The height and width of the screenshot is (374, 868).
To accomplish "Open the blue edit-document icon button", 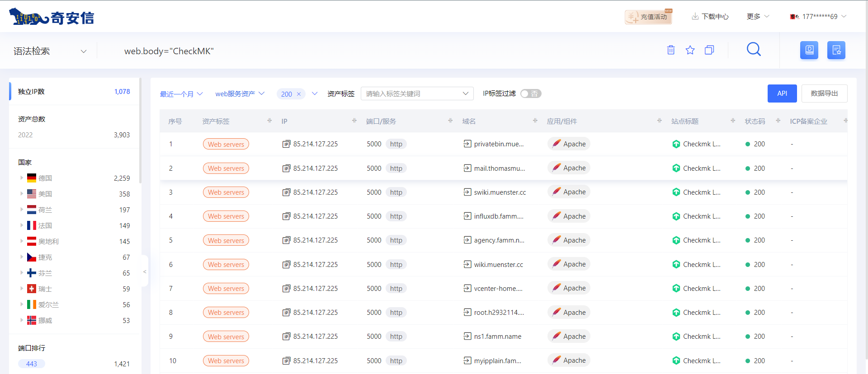I will 836,50.
